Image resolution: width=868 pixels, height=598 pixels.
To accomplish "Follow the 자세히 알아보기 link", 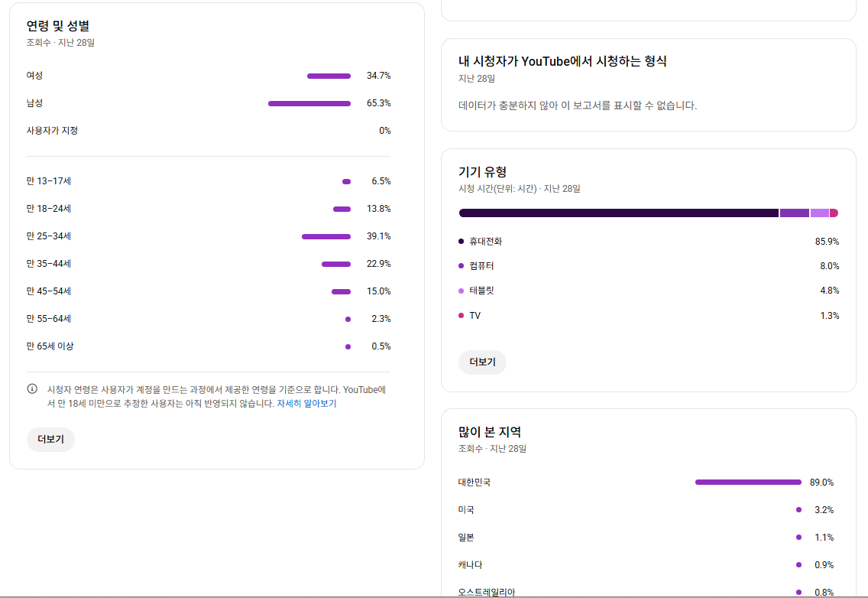I will (x=306, y=404).
